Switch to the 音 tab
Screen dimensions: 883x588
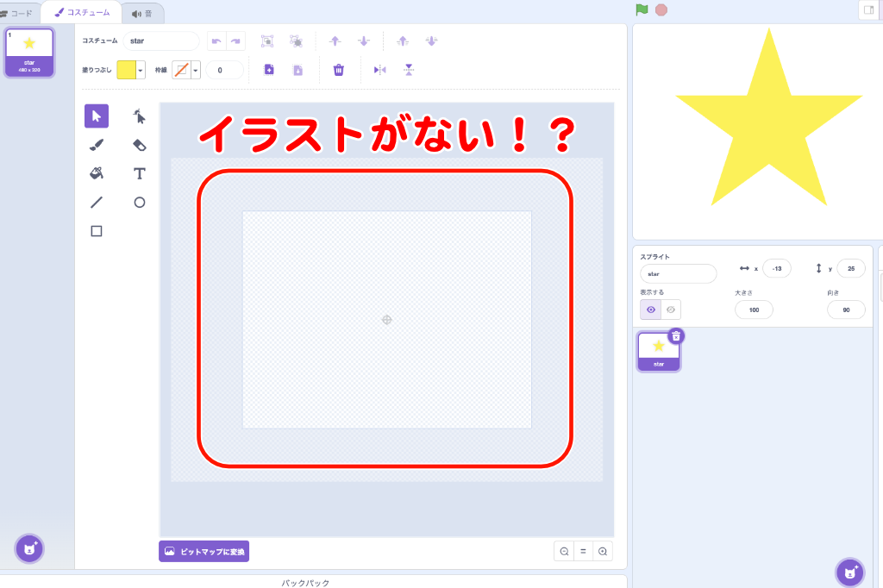tap(141, 13)
